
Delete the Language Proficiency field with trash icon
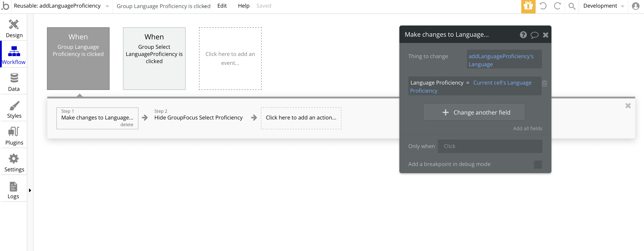[x=544, y=83]
